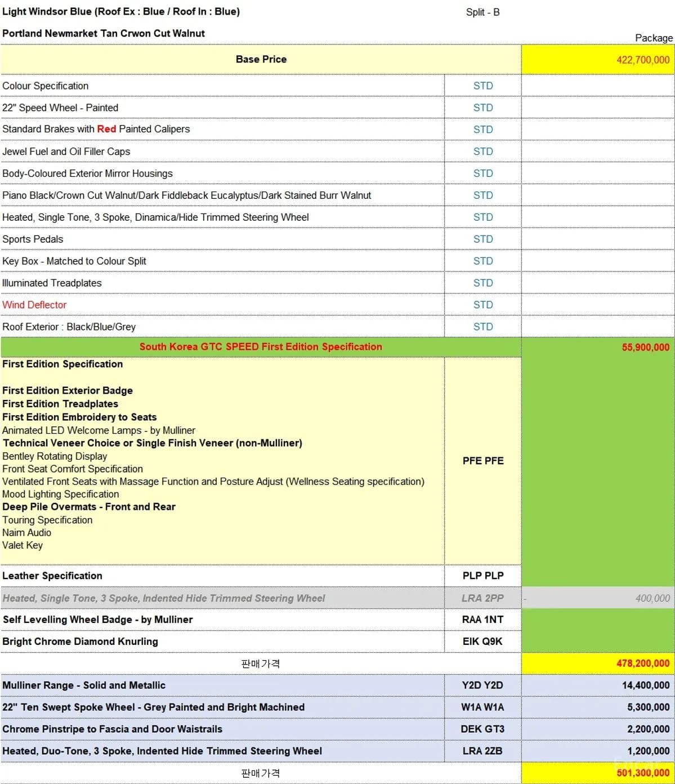Click the First Edition Exterior Badge line
The height and width of the screenshot is (784, 675).
coord(68,391)
